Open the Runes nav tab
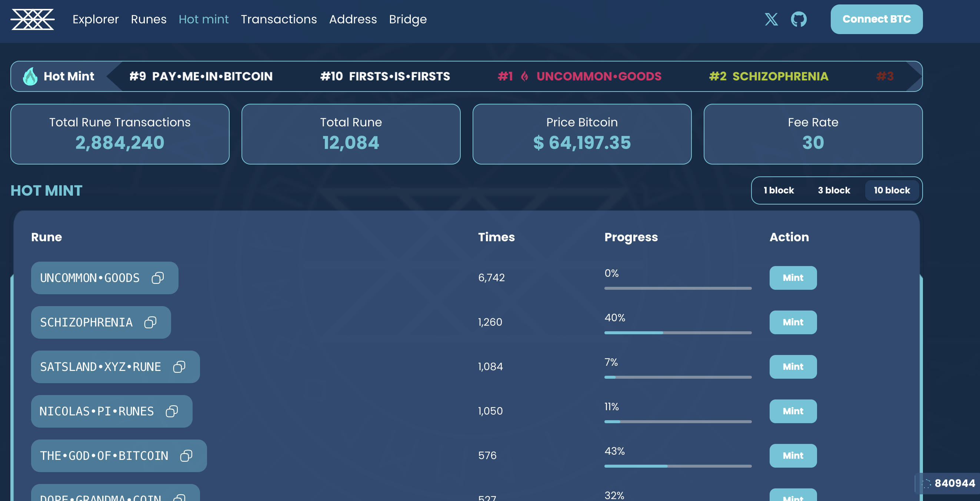 [x=149, y=19]
